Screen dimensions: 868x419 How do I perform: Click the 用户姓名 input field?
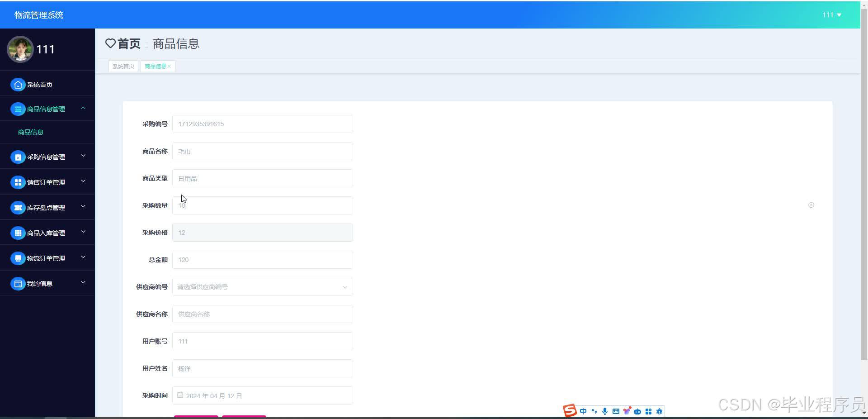tap(262, 368)
